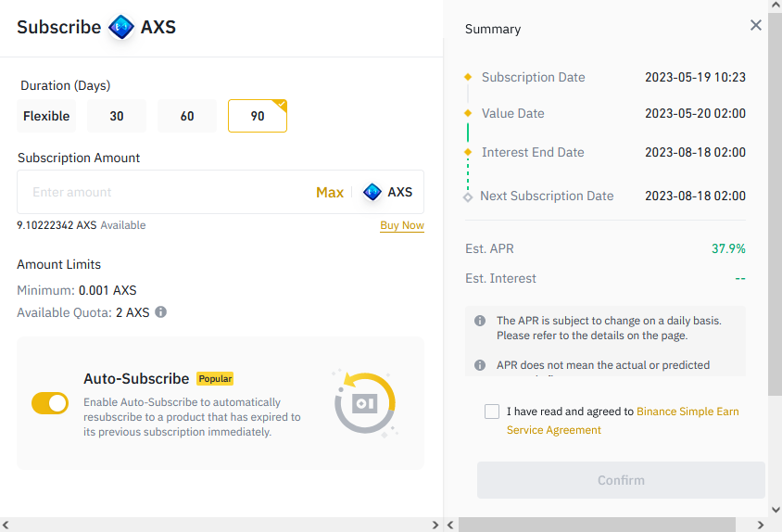Click the Enter amount input field

[x=167, y=192]
